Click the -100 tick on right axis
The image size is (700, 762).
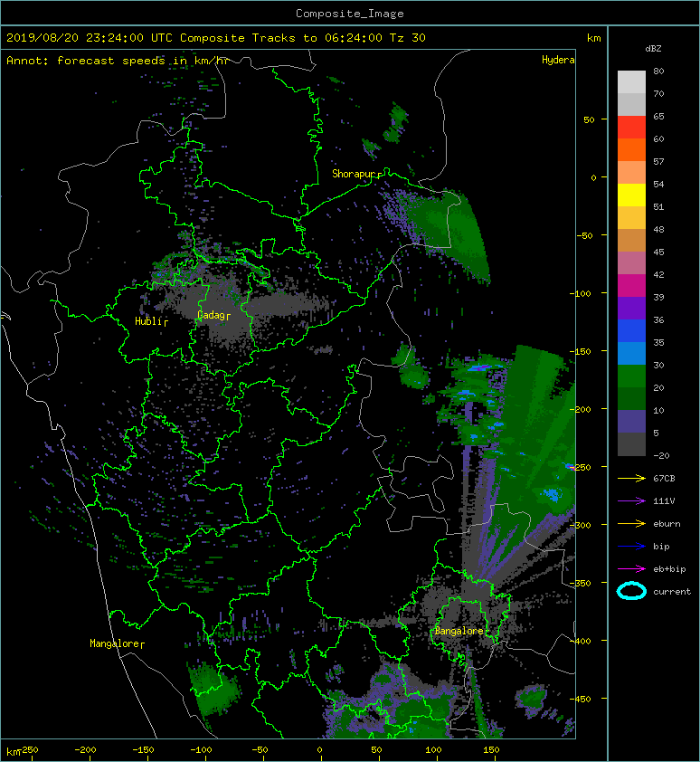581,293
